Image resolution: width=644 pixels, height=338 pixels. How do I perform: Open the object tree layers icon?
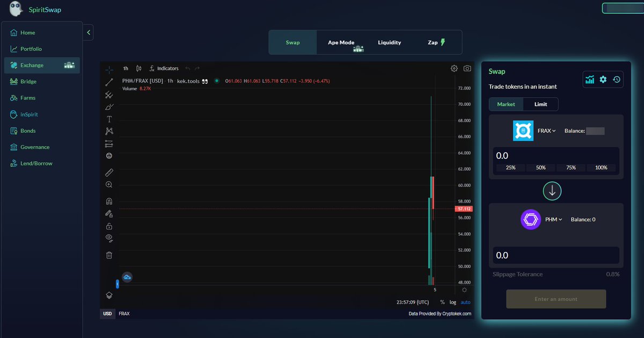109,295
